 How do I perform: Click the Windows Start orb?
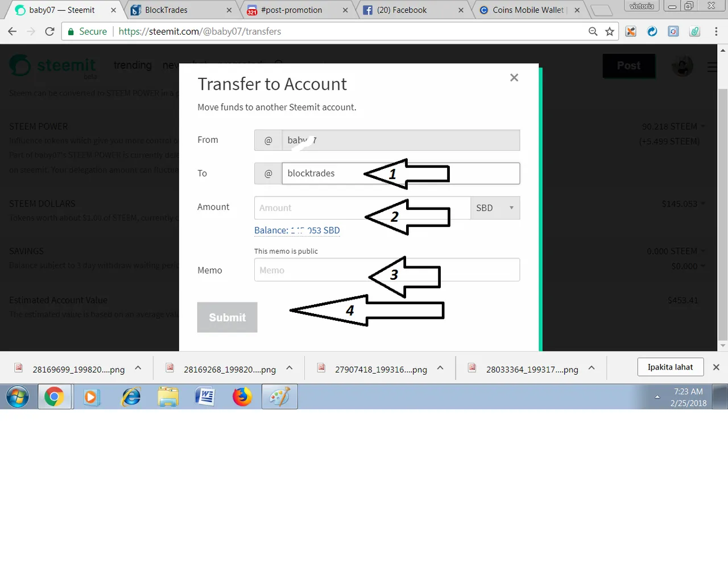click(18, 396)
